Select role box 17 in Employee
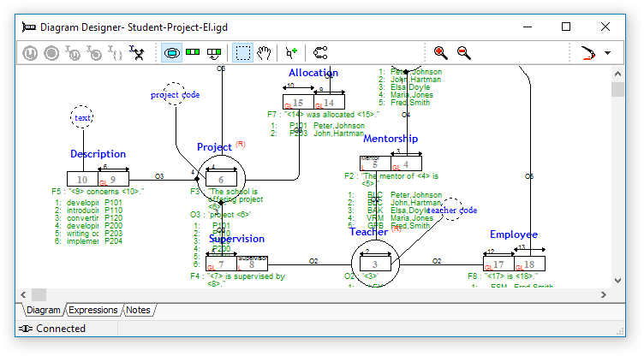The width and height of the screenshot is (644, 356). coord(498,264)
